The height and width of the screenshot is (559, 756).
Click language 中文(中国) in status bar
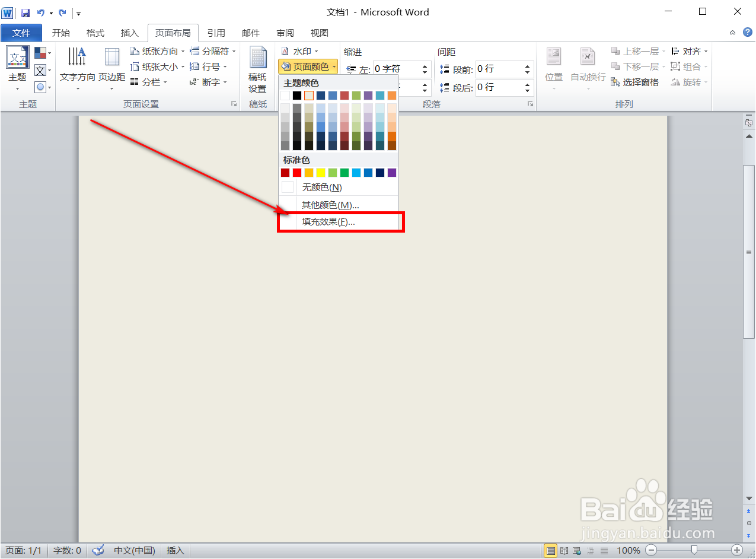(135, 551)
